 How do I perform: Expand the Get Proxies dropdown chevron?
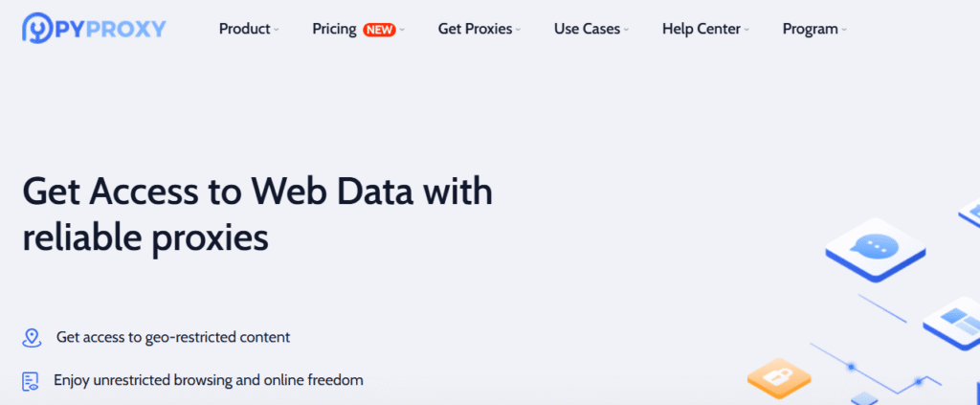(x=519, y=30)
